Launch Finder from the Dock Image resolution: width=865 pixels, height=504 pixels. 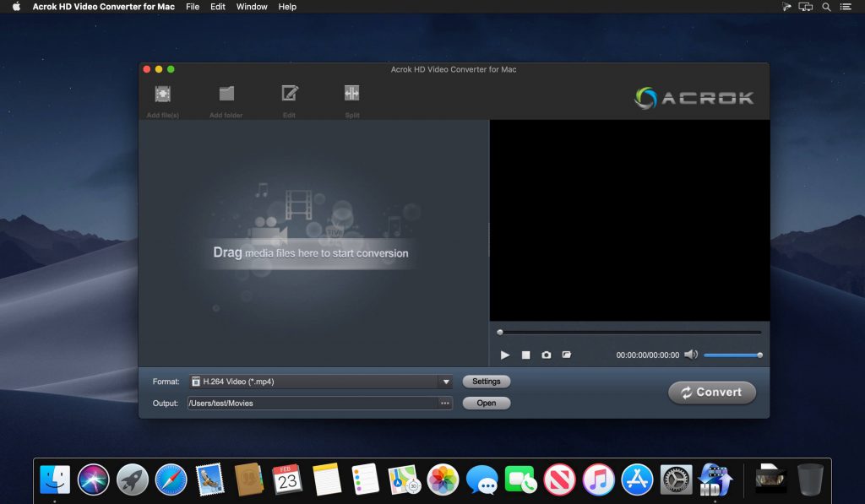55,479
